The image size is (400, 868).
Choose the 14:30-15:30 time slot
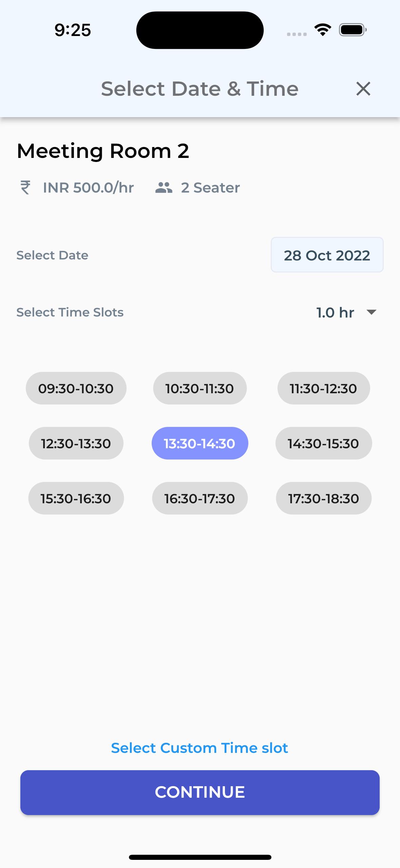(x=324, y=443)
